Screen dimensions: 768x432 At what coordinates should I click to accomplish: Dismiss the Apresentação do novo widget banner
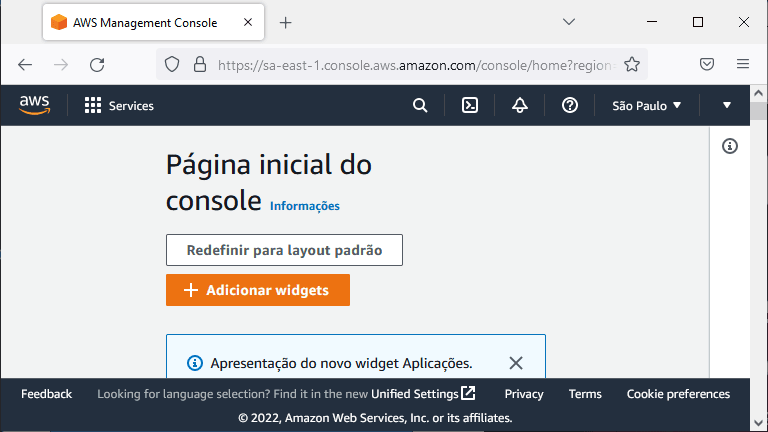click(x=516, y=363)
